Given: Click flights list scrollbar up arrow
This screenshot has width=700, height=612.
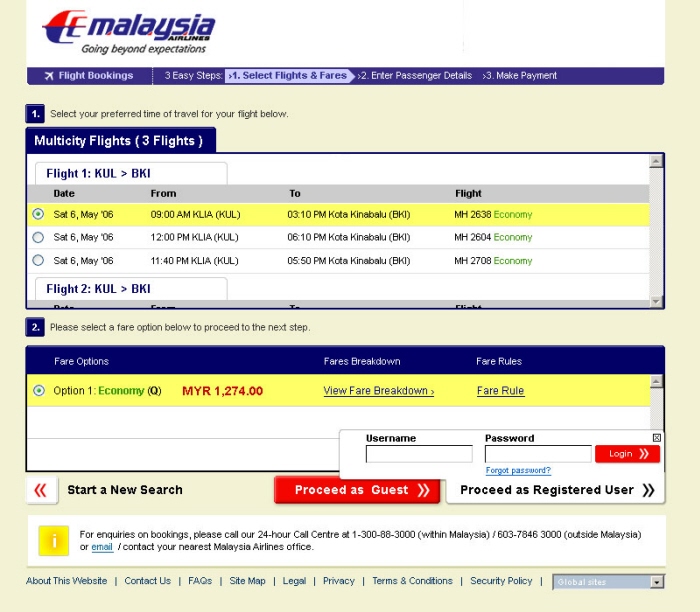Looking at the screenshot, I should point(656,161).
